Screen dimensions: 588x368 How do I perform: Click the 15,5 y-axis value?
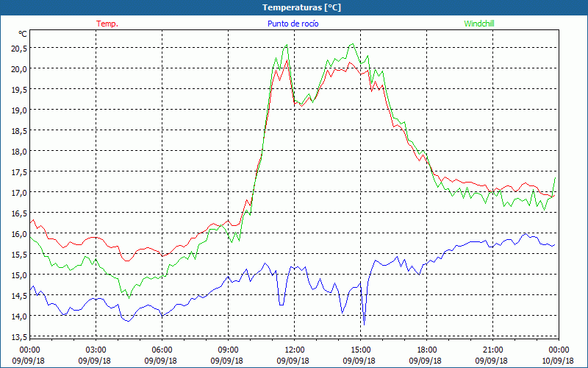pos(20,254)
